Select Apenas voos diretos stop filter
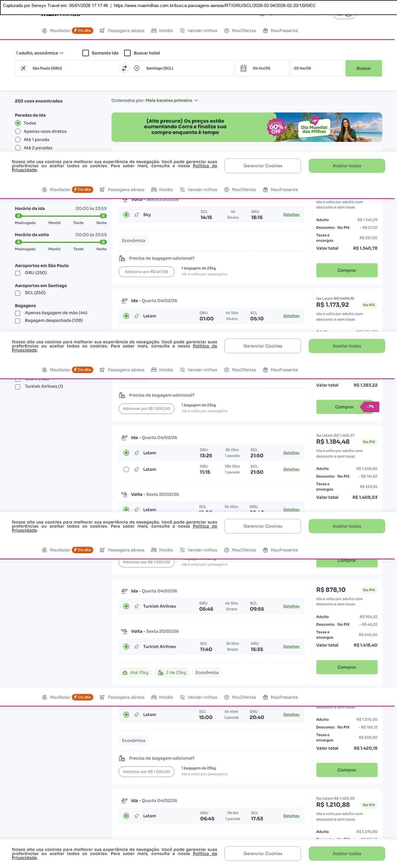 [18, 131]
